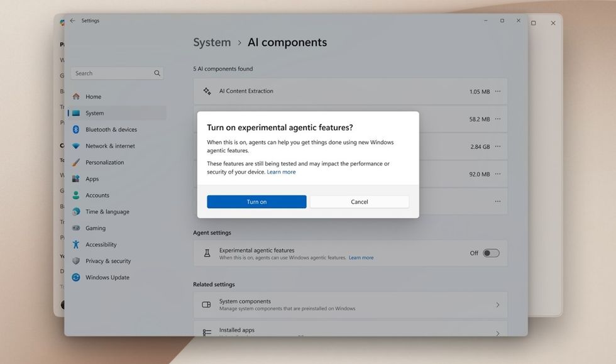
Task: Select Time & language in sidebar
Action: pyautogui.click(x=107, y=212)
